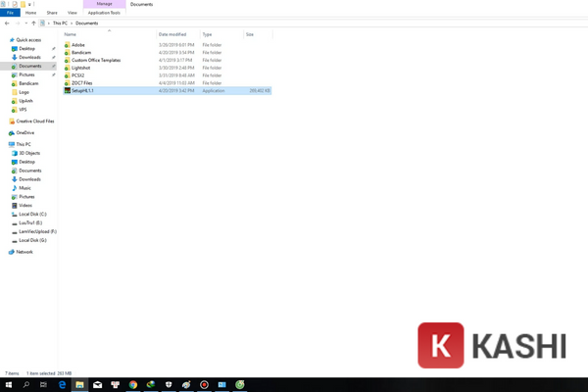Click the Up arrow navigation button
The image size is (588, 392).
[x=35, y=23]
